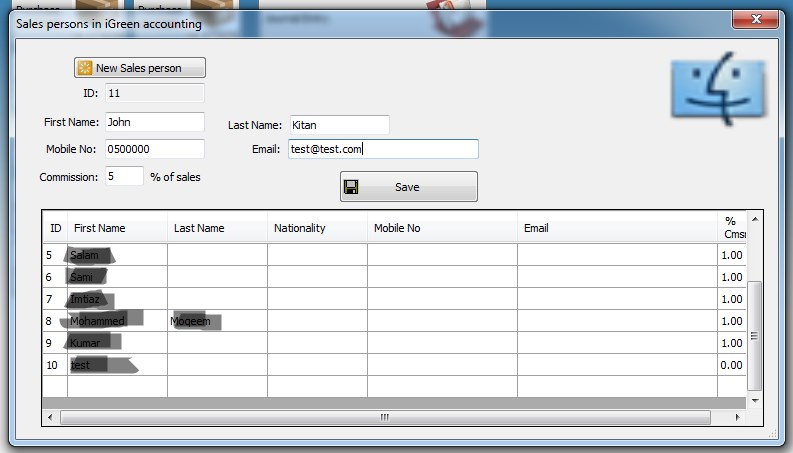
Task: Click the Nationality cell in Mohammed row
Action: pyautogui.click(x=318, y=321)
